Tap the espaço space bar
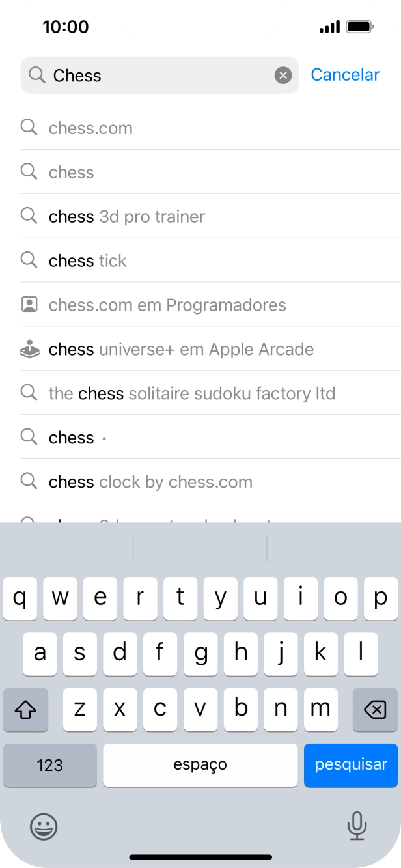Image resolution: width=401 pixels, height=868 pixels. point(200,765)
